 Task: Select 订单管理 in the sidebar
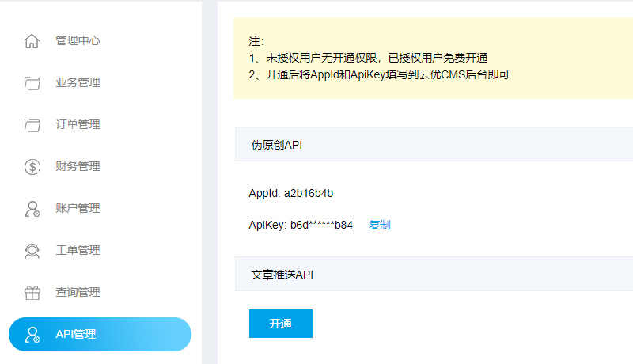coord(78,125)
